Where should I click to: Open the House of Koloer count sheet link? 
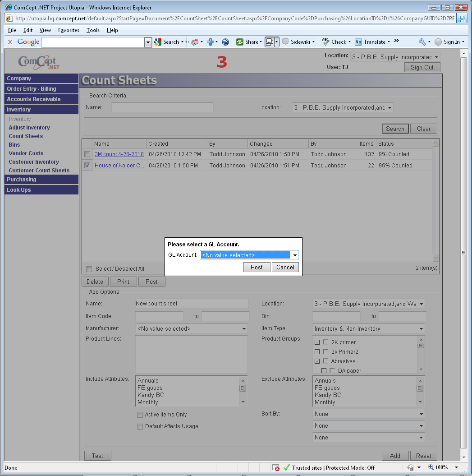(x=119, y=166)
